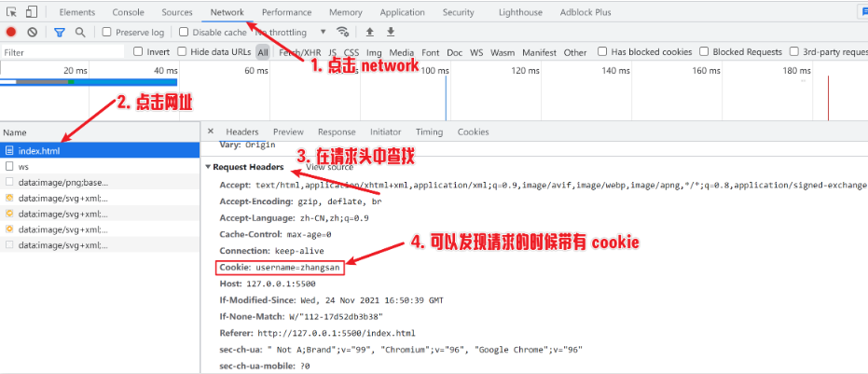Select the Network panel tab
The width and height of the screenshot is (868, 374).
227,12
